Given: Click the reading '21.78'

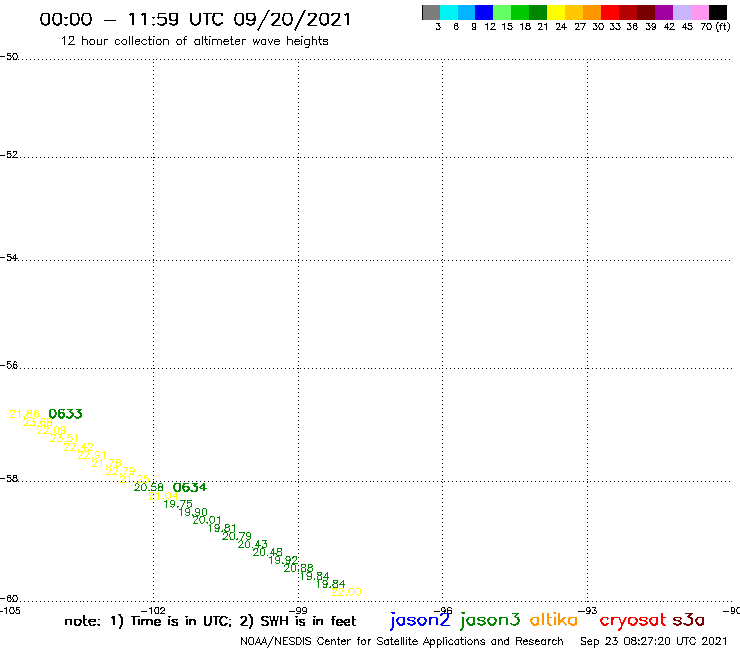Looking at the screenshot, I should pyautogui.click(x=107, y=464).
